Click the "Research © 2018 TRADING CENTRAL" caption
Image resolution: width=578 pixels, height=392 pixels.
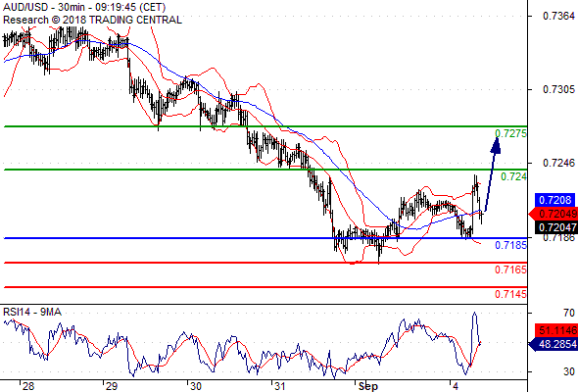point(92,20)
